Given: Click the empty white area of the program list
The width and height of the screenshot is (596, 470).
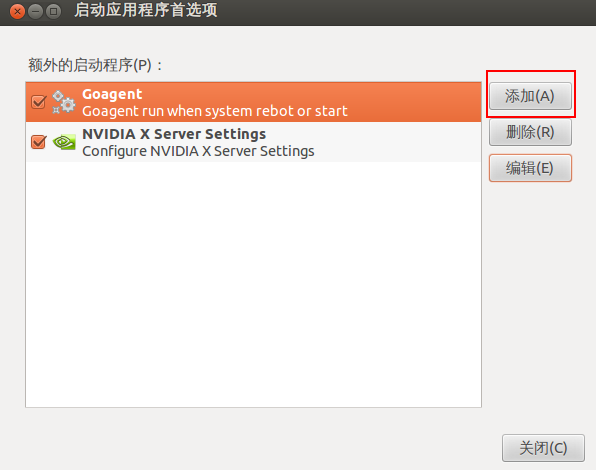Looking at the screenshot, I should [x=254, y=284].
